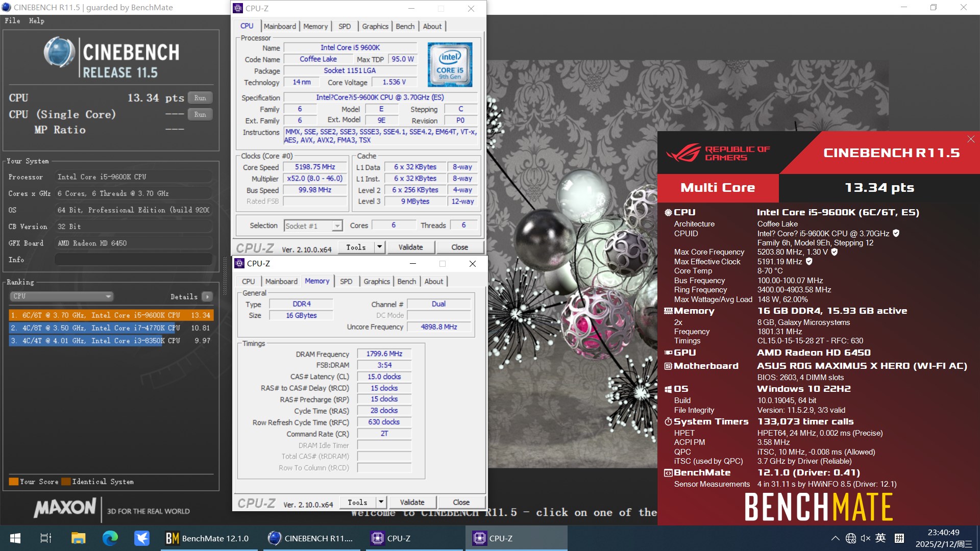Click DRAM Frequency 1799.6 MHz value

(384, 354)
